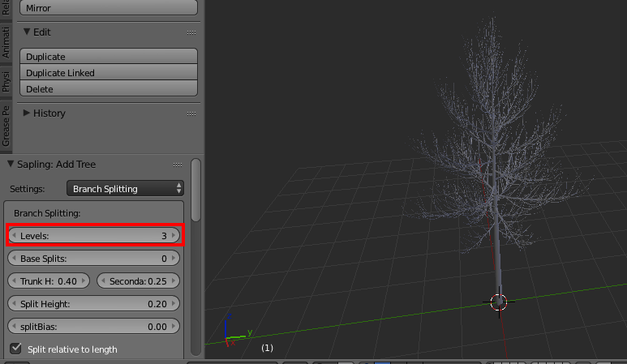This screenshot has height=364, width=627.
Task: Increase Levels with the right arrow
Action: click(173, 235)
